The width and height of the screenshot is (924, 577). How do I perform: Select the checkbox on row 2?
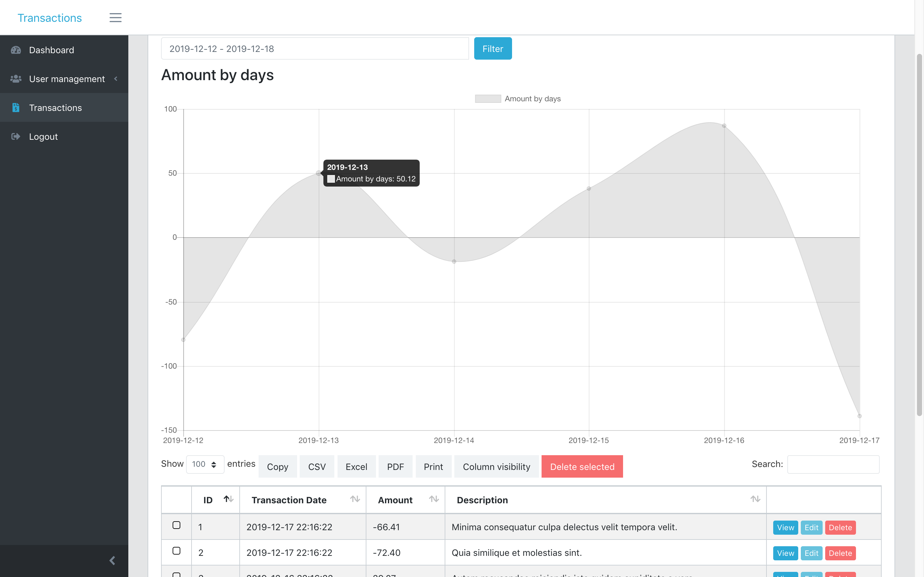click(x=176, y=551)
